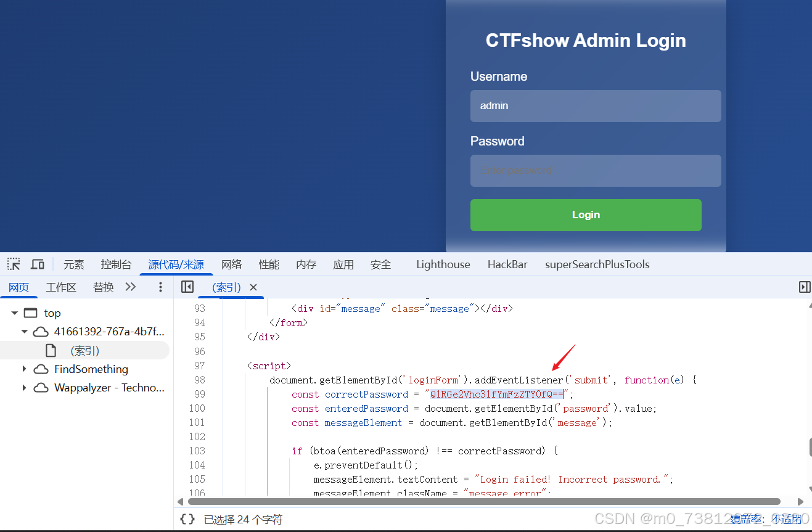This screenshot has width=812, height=532.
Task: Open the Lighthouse panel tab
Action: [443, 264]
